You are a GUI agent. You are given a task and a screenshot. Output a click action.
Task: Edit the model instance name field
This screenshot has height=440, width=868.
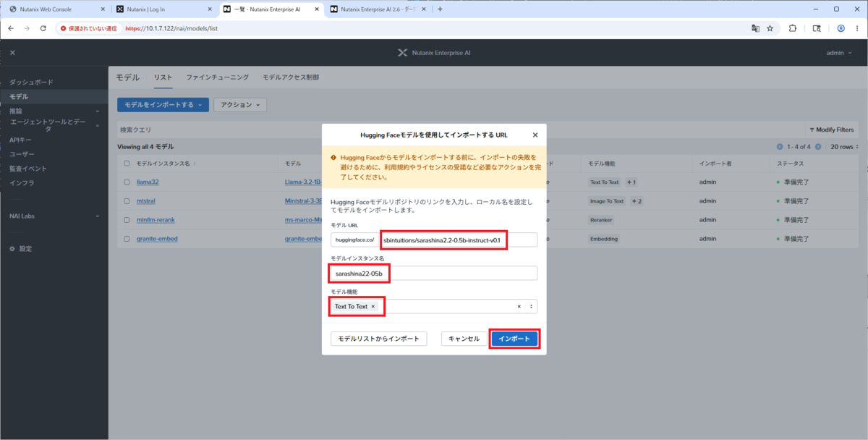click(x=434, y=273)
